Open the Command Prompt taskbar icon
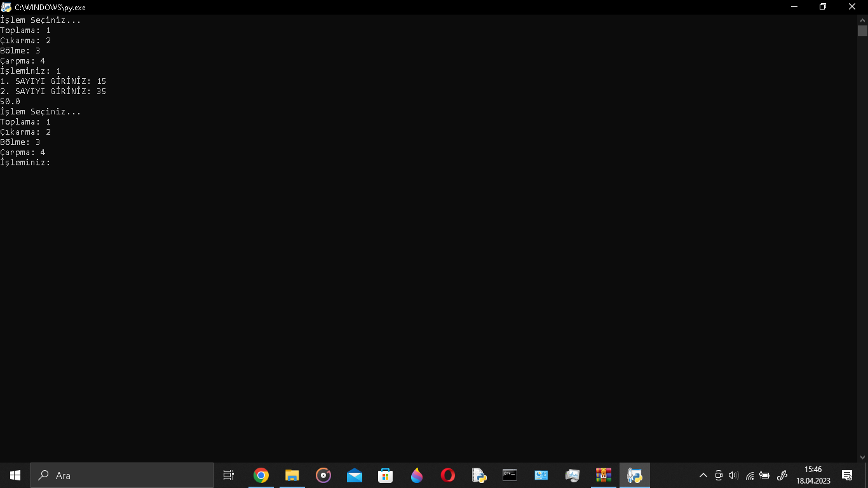 [510, 475]
